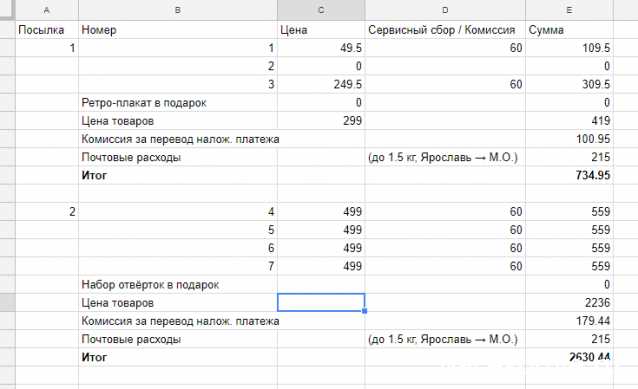Select the sum cell 109.5

569,48
